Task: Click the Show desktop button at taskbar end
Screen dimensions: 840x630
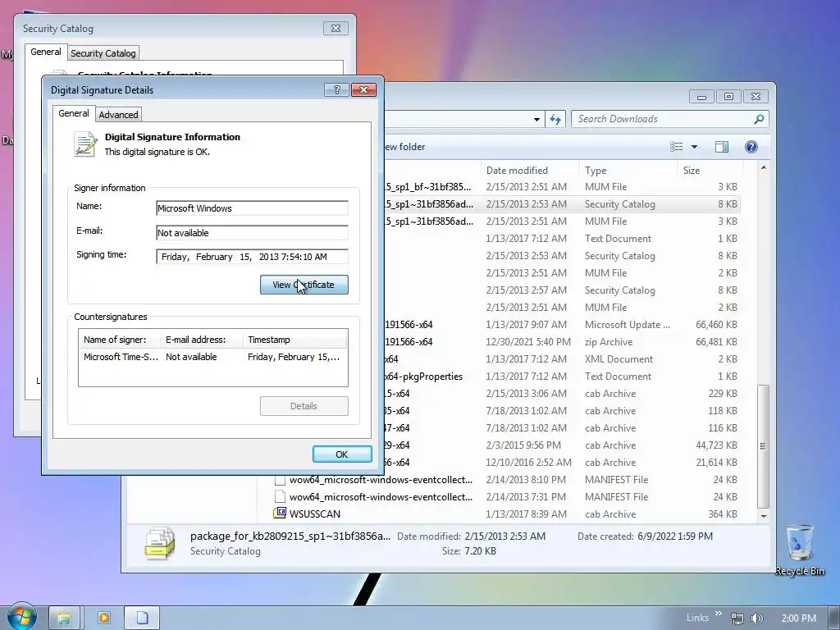Action: pyautogui.click(x=834, y=618)
